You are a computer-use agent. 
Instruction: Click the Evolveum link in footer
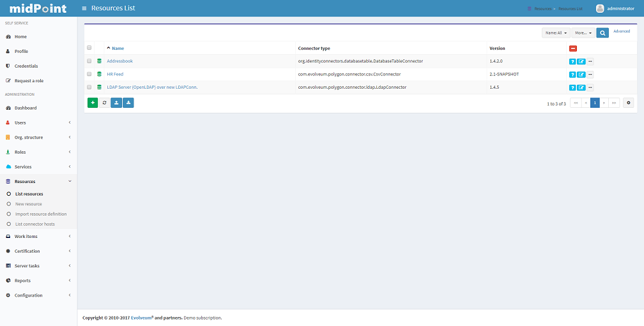142,318
